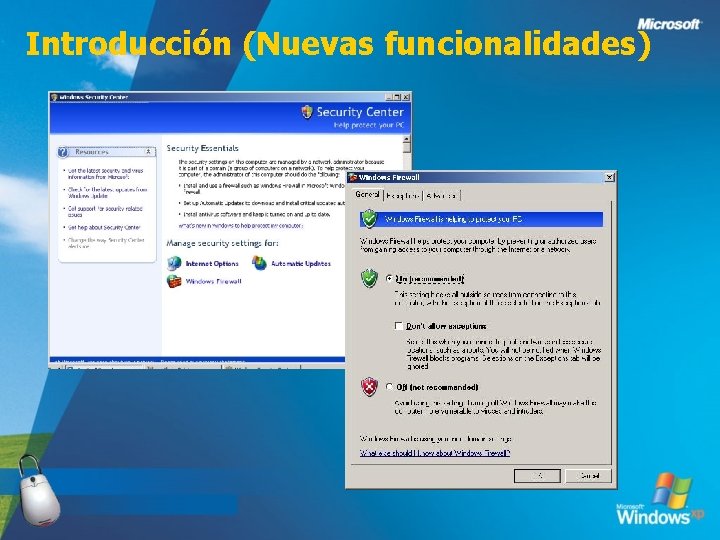720x540 pixels.
Task: Open the Advanced tab in Windows Firewall
Action: tap(441, 196)
